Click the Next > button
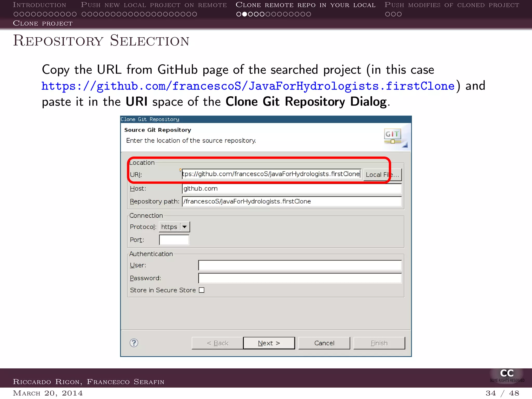The image size is (532, 399). [269, 343]
